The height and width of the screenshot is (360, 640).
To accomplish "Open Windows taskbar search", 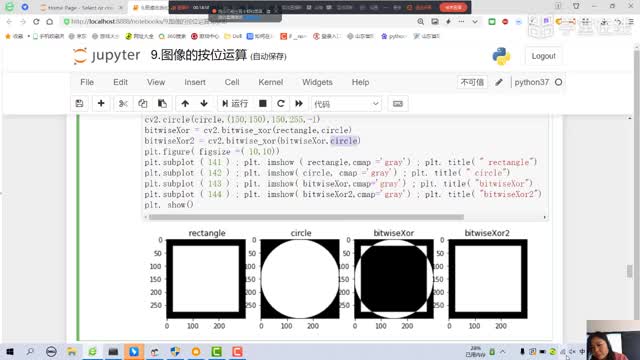I will tap(30, 351).
